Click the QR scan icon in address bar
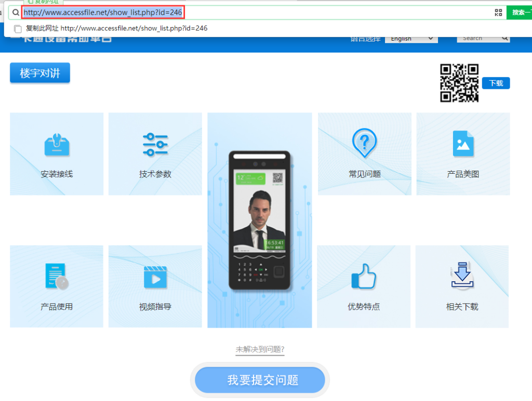Screen dimensions: 532x401 [x=498, y=12]
